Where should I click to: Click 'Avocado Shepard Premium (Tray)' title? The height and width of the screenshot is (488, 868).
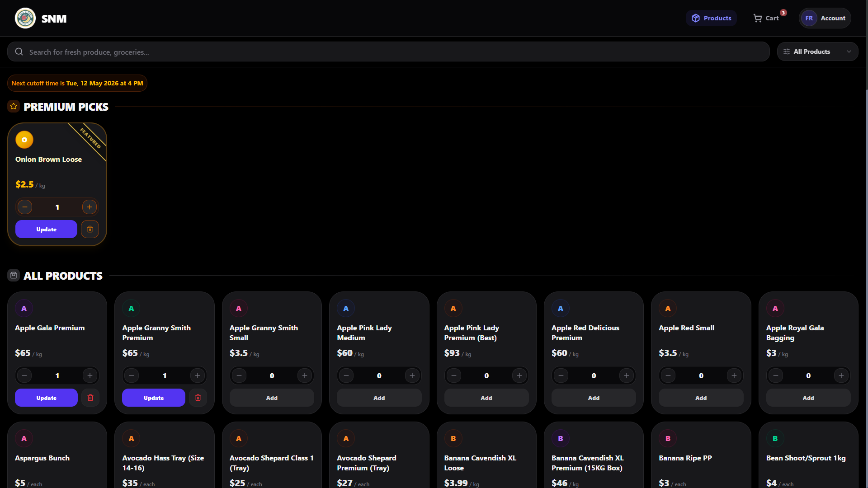(367, 463)
